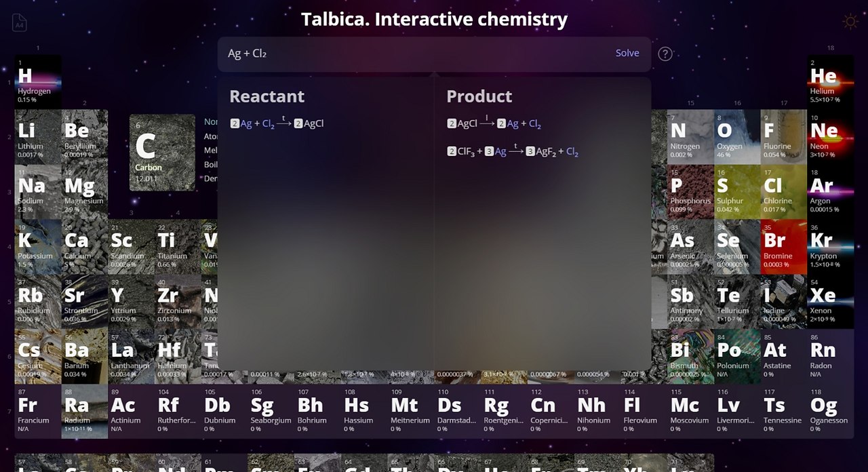
Task: Select the Neon element tile
Action: pos(830,137)
